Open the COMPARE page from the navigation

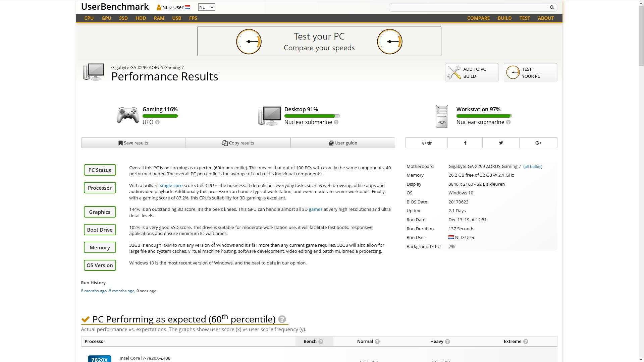(478, 18)
